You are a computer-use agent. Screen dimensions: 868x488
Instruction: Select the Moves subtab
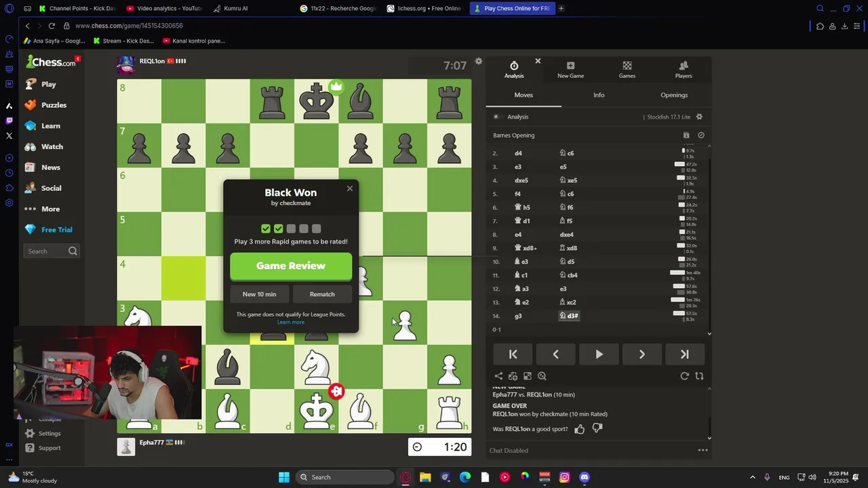[x=524, y=95]
